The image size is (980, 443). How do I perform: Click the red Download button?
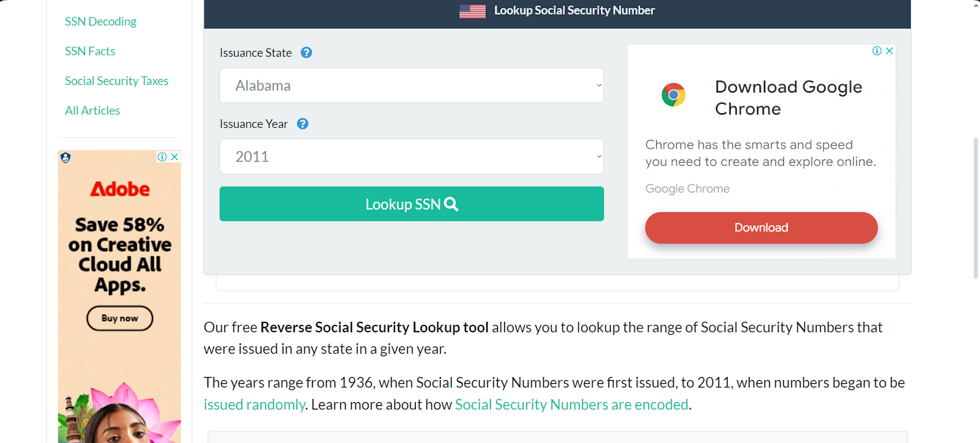pos(761,228)
